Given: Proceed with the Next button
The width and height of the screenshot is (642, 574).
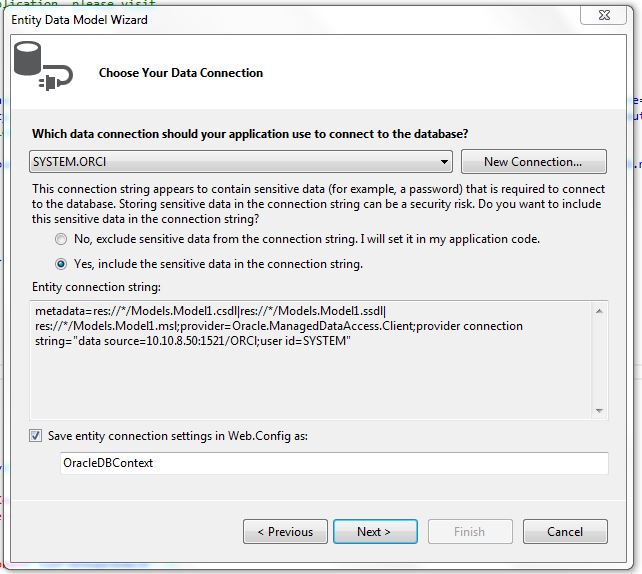Looking at the screenshot, I should (375, 531).
